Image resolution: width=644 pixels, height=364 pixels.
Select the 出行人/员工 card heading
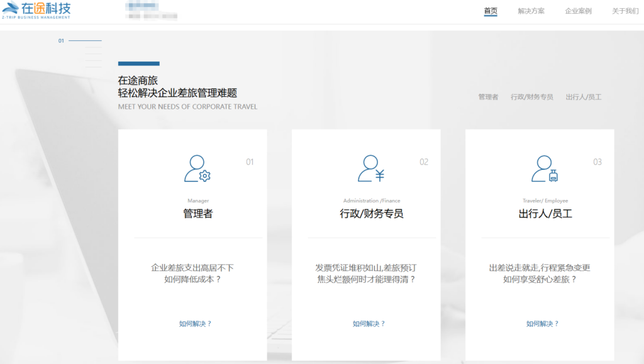(x=545, y=214)
